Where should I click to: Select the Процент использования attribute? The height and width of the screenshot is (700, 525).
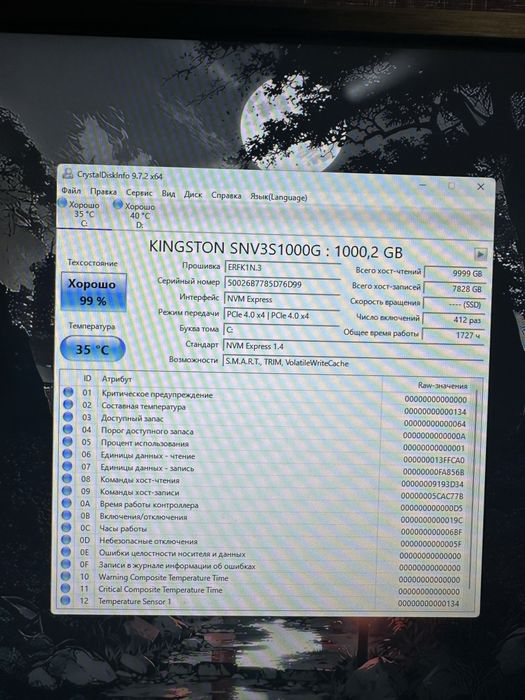tap(145, 443)
